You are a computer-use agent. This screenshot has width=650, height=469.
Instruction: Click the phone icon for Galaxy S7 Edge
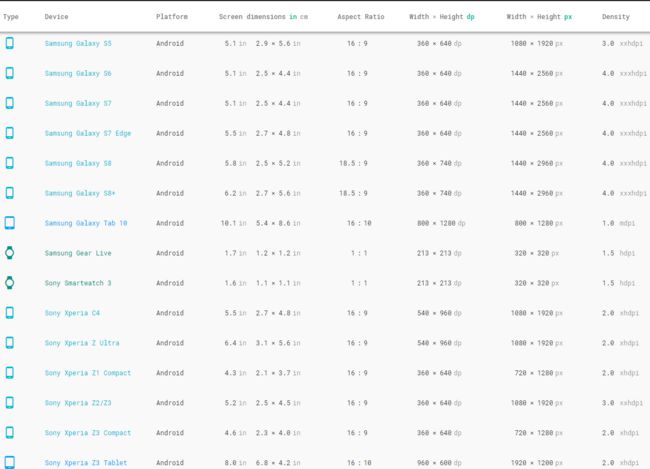(x=10, y=133)
